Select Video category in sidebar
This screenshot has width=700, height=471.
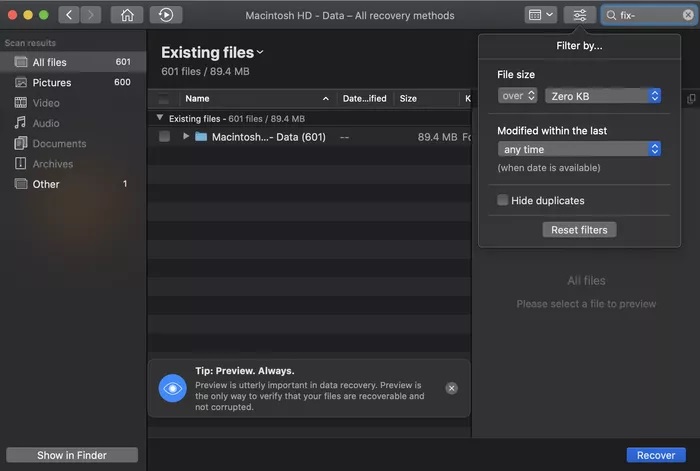73,103
